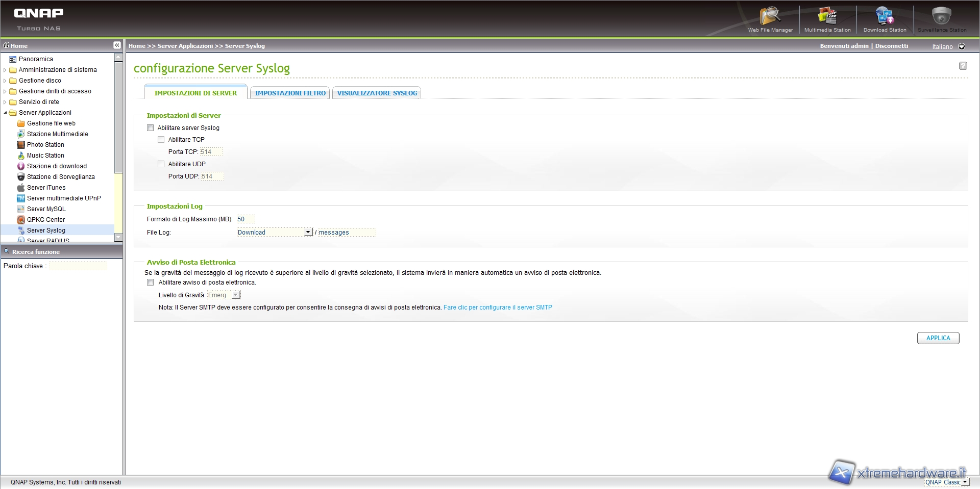The height and width of the screenshot is (489, 980).
Task: Click the Parola chiave search field
Action: tap(78, 266)
